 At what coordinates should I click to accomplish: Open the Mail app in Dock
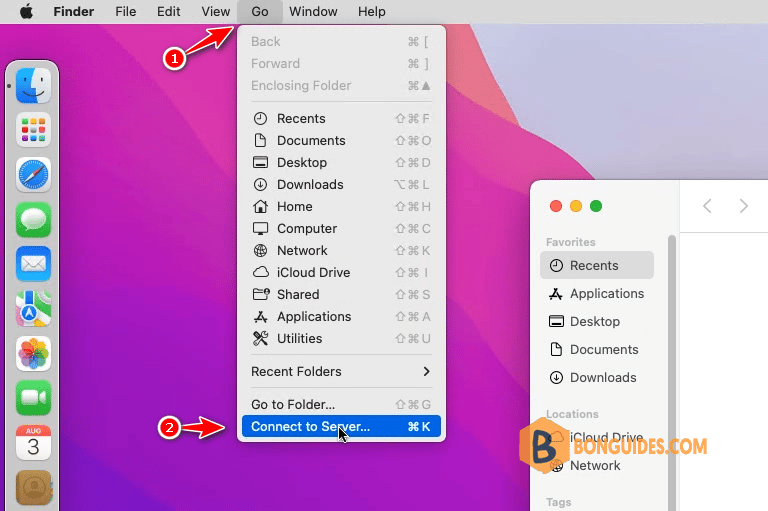point(33,264)
